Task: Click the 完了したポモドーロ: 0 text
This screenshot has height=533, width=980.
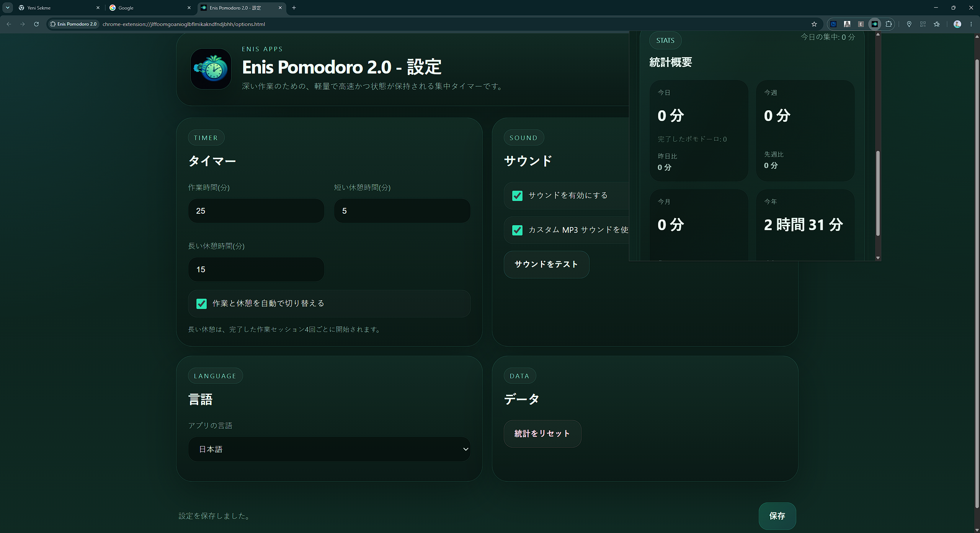Action: (692, 139)
